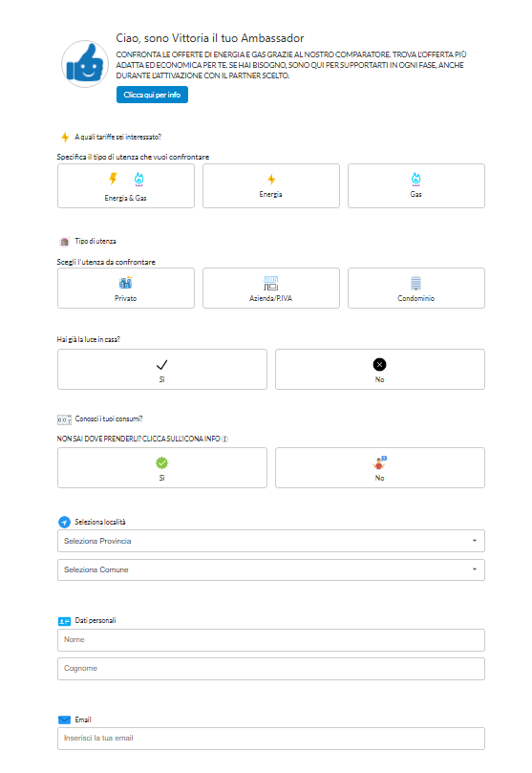Click the envelope icon next to Email
Screen dimensions: 532x773
click(x=65, y=719)
